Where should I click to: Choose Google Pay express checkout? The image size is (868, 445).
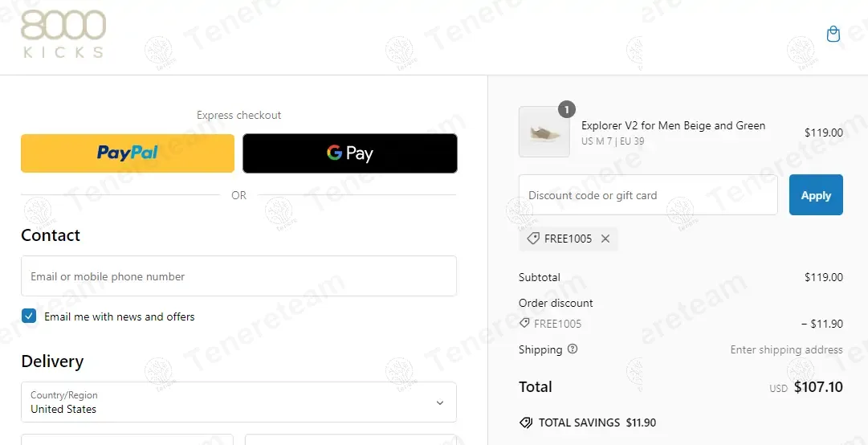350,153
